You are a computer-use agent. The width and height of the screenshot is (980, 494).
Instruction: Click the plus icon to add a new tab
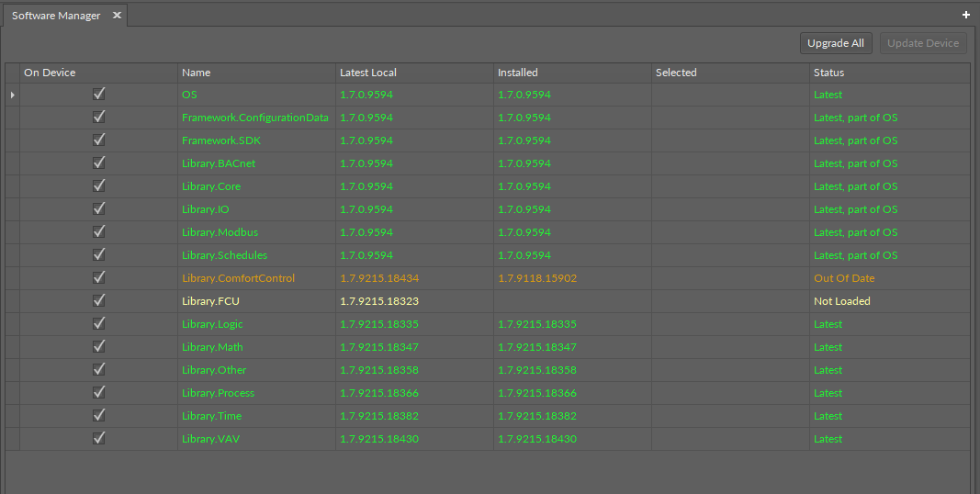[x=965, y=15]
